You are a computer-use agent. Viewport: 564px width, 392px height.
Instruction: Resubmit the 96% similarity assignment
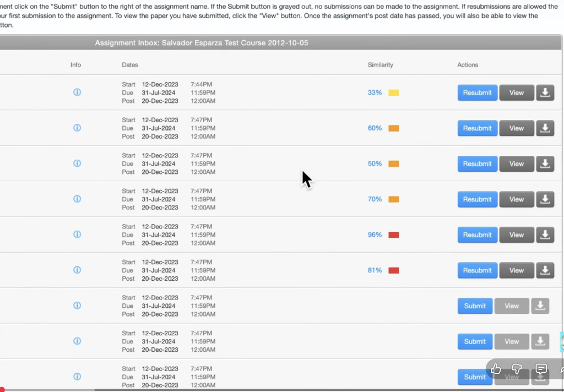478,235
